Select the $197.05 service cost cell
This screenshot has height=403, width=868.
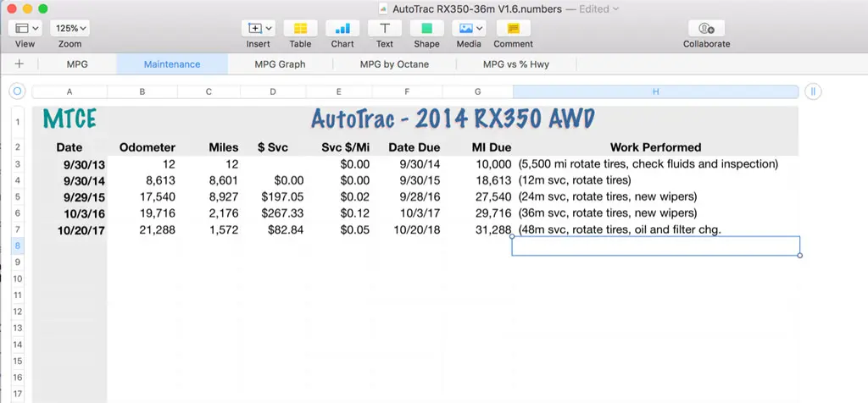[272, 196]
